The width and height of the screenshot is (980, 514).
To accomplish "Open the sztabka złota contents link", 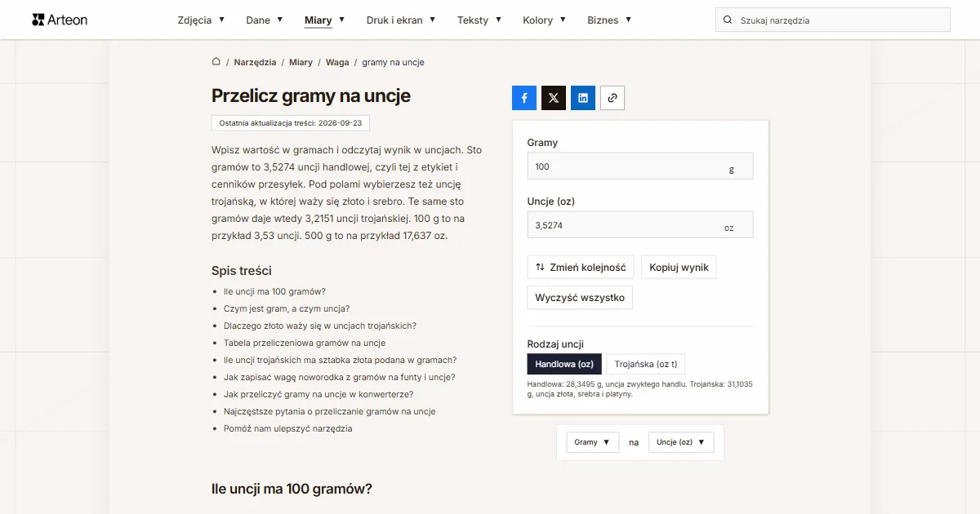I will [x=340, y=360].
